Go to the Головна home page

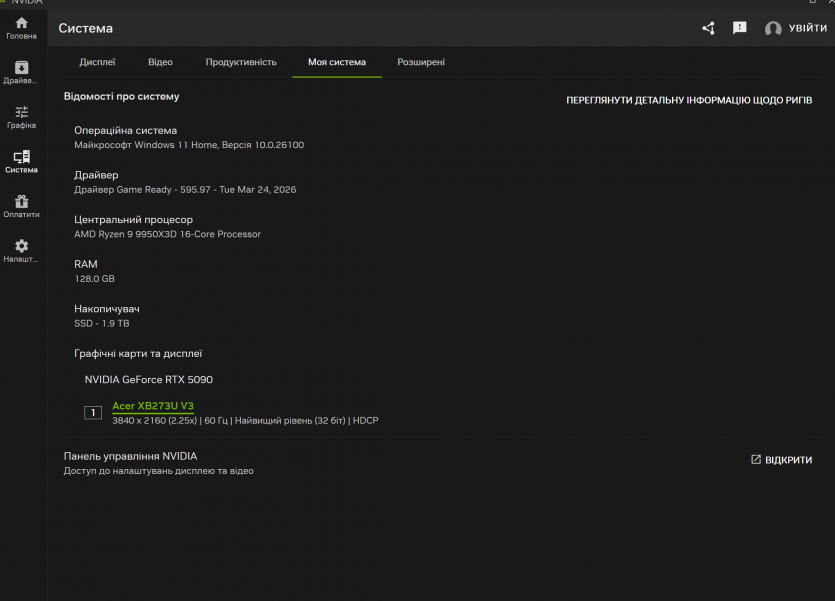[x=21, y=27]
